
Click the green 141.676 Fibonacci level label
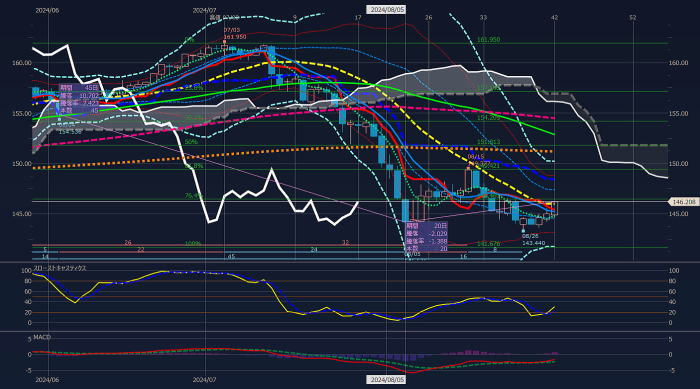pos(488,244)
